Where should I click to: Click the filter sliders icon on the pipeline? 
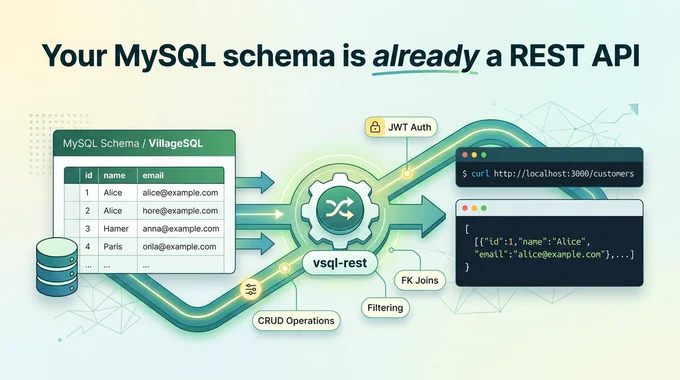251,289
